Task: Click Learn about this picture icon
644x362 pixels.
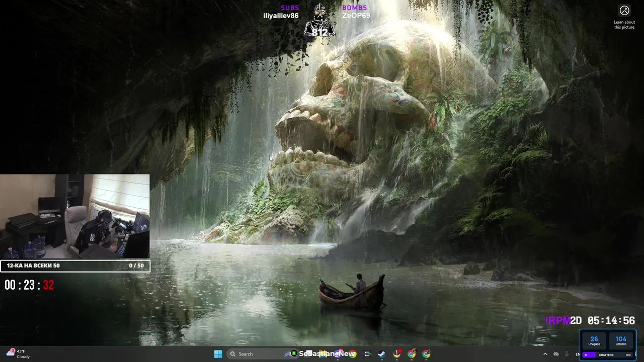Action: (624, 11)
